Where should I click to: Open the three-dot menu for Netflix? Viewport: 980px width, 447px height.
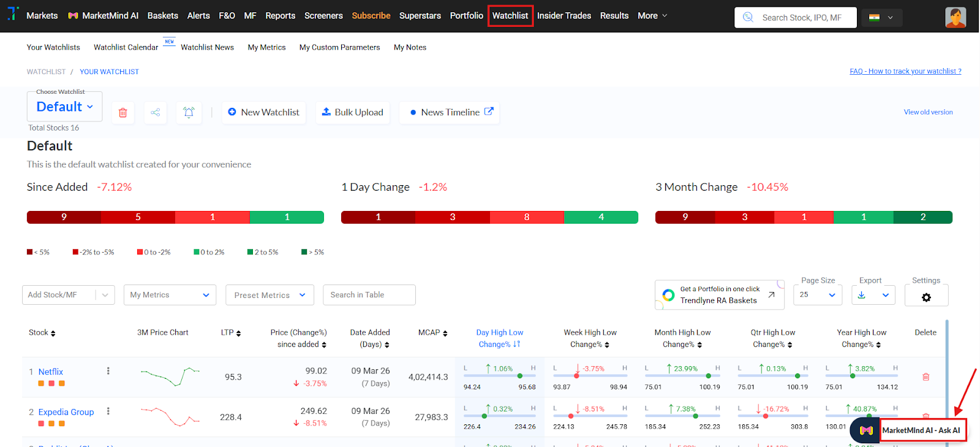[x=108, y=371]
